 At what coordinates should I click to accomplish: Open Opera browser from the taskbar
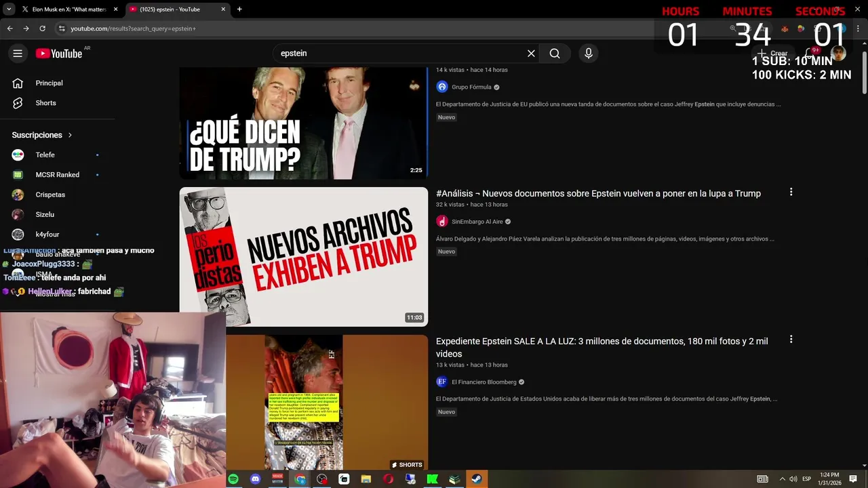pyautogui.click(x=388, y=479)
